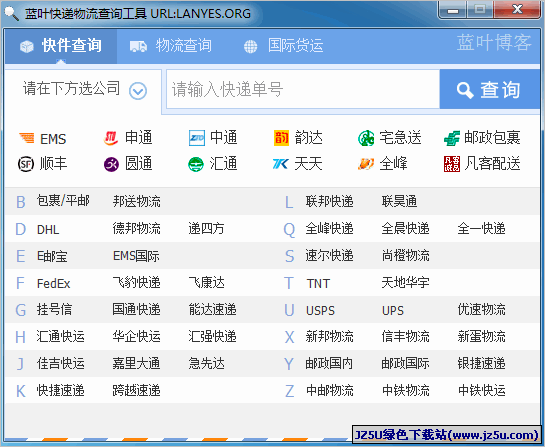Screen dimensions: 545x447
Task: Select 跨越速递 courier
Action: (x=137, y=390)
